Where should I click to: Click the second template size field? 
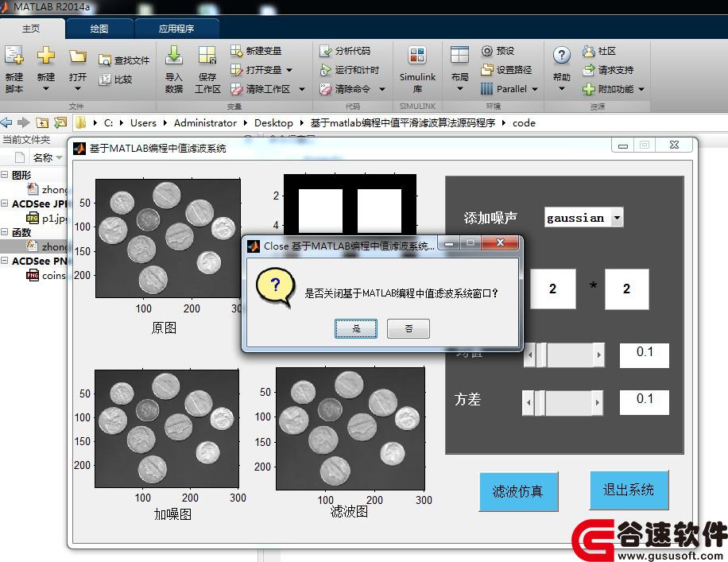[x=627, y=289]
